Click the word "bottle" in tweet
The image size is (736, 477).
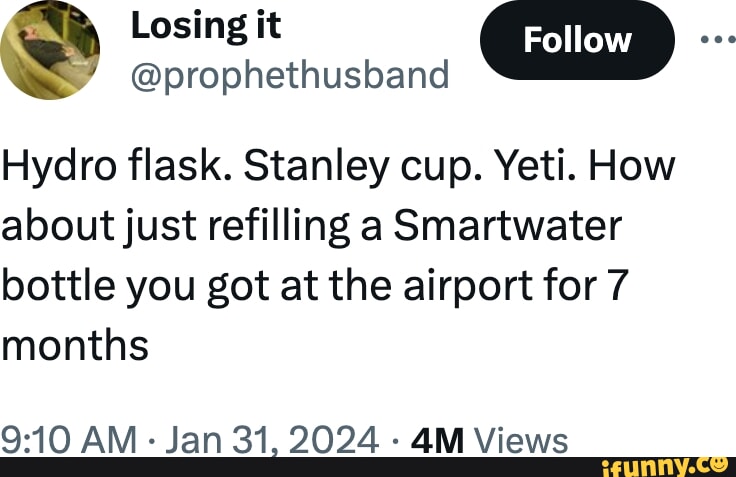click(58, 287)
